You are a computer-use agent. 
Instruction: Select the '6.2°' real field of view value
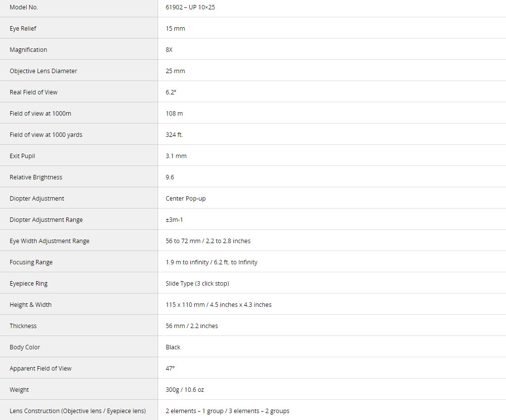tap(171, 92)
